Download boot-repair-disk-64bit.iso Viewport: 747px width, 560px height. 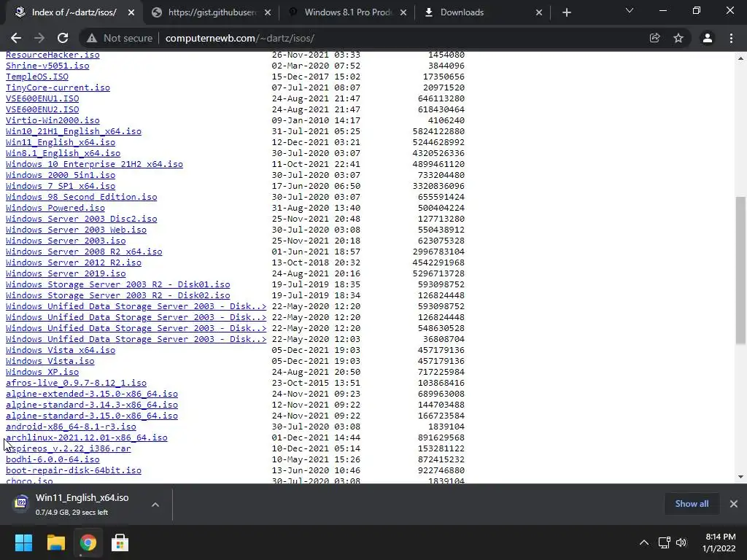coord(74,470)
